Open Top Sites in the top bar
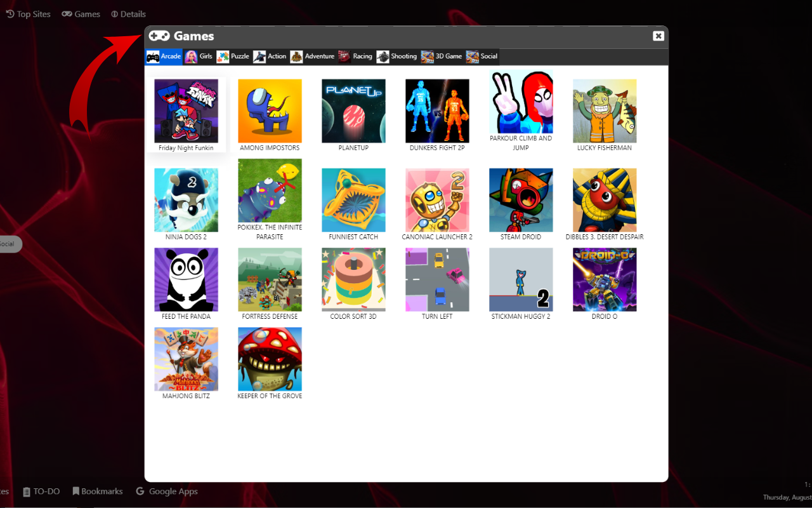 coord(28,14)
